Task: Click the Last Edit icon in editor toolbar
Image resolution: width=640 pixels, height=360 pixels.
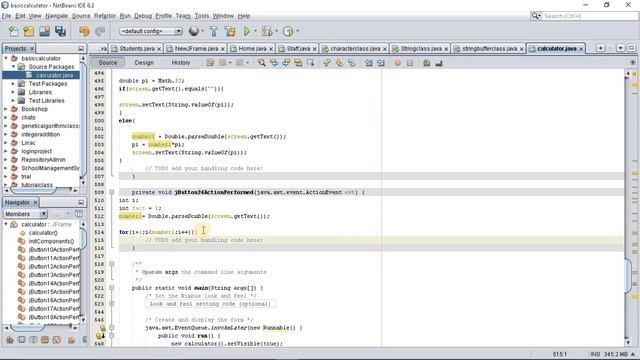Action: (210, 63)
